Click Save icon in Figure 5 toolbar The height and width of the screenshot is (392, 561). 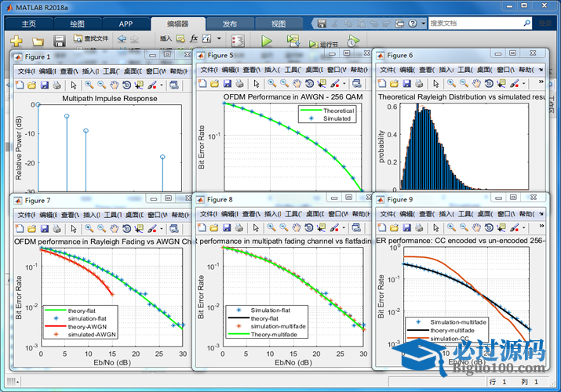[228, 84]
